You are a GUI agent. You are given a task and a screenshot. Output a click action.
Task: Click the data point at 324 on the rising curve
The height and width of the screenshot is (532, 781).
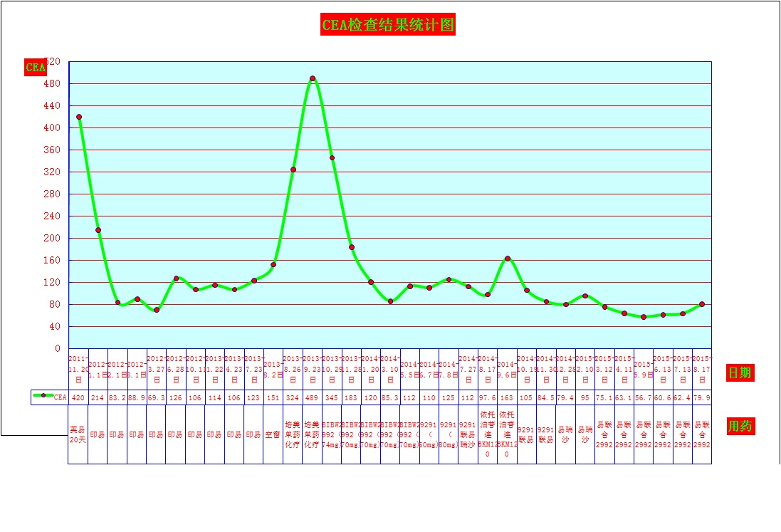(x=293, y=170)
